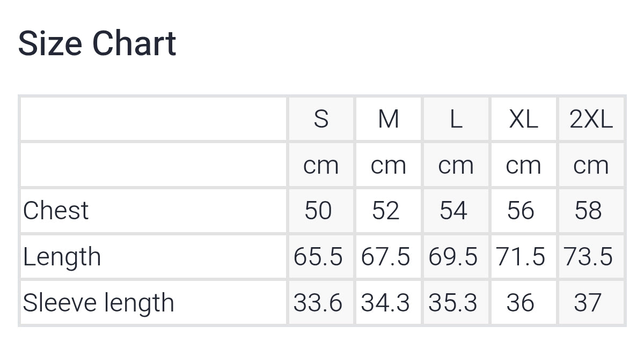Click the cm unit under 2XL
The width and height of the screenshot is (644, 349).
pos(591,165)
